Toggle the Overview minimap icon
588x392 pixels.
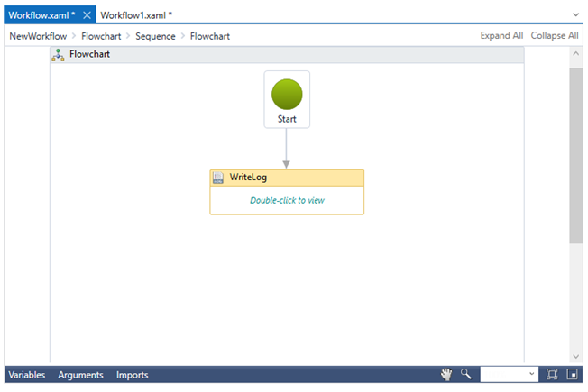[572, 374]
